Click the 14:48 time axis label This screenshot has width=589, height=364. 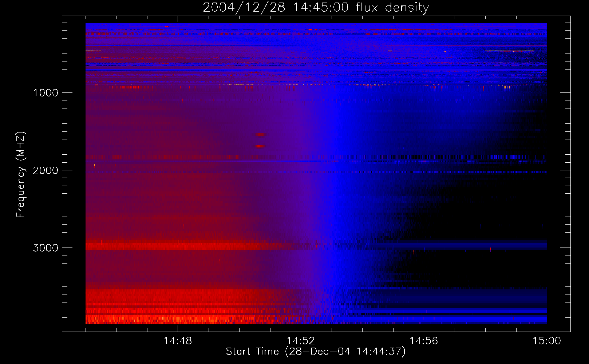[178, 341]
